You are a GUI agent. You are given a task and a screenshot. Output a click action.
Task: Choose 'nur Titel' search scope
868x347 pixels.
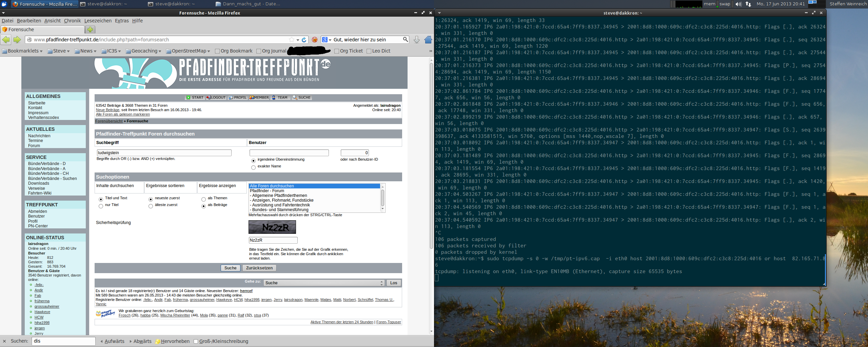[x=101, y=206]
